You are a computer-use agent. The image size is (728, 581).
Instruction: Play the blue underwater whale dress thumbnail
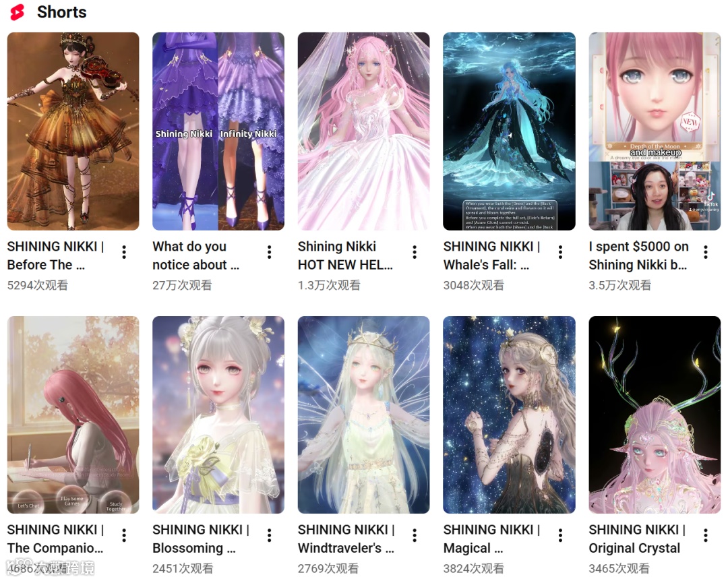(510, 131)
